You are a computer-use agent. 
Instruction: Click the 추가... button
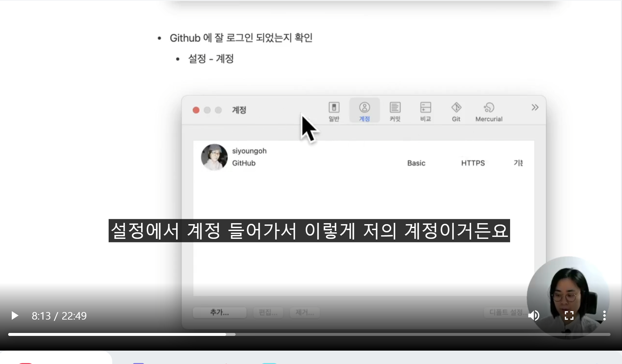pyautogui.click(x=220, y=312)
